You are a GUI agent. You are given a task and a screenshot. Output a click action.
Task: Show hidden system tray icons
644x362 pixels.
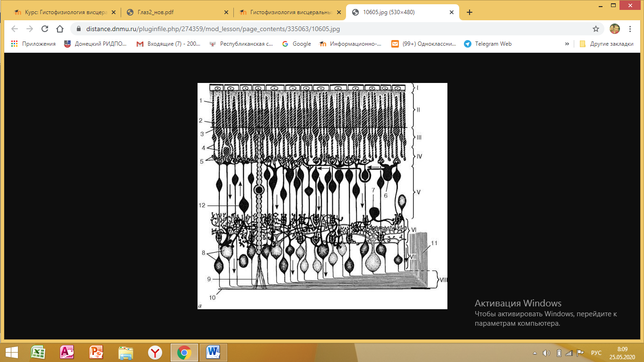tap(535, 353)
